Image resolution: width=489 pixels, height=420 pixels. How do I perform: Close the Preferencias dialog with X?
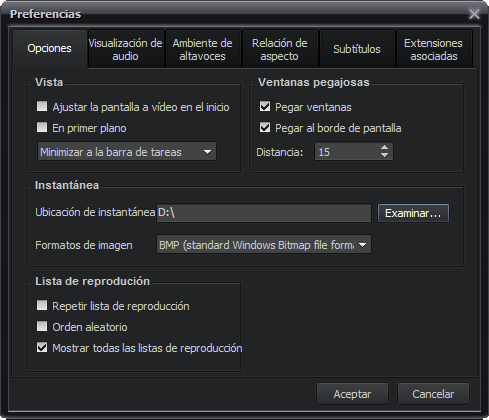[474, 14]
